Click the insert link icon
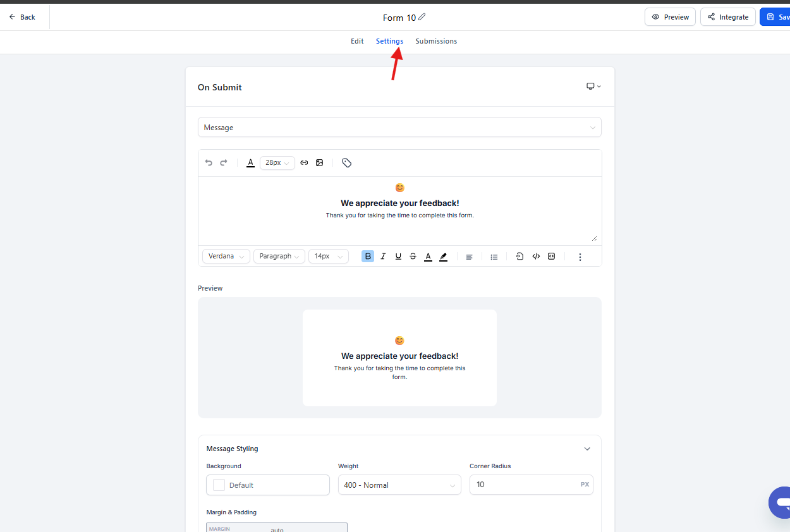Image resolution: width=790 pixels, height=532 pixels. (304, 163)
